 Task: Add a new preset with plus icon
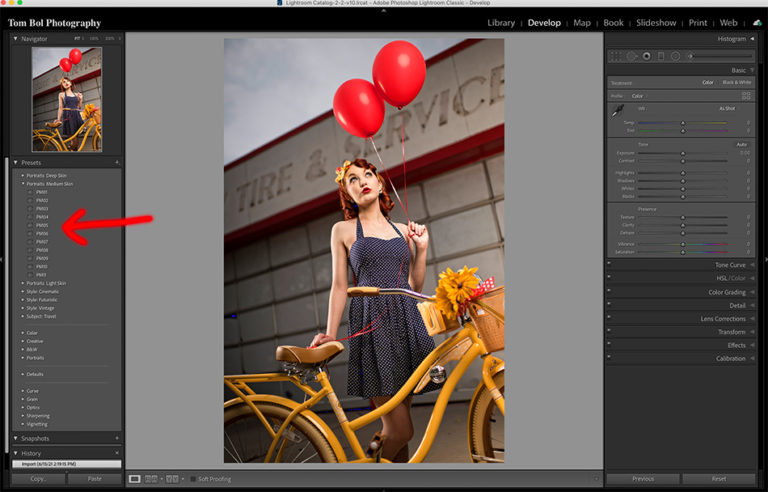tap(117, 162)
